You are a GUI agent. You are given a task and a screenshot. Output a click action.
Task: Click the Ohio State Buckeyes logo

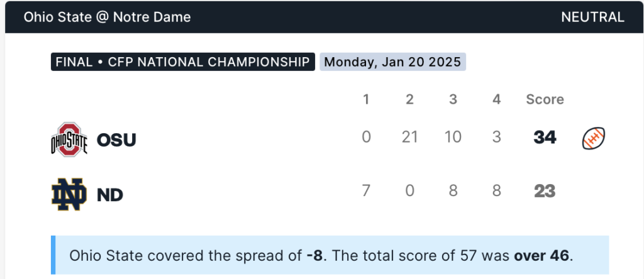point(69,138)
